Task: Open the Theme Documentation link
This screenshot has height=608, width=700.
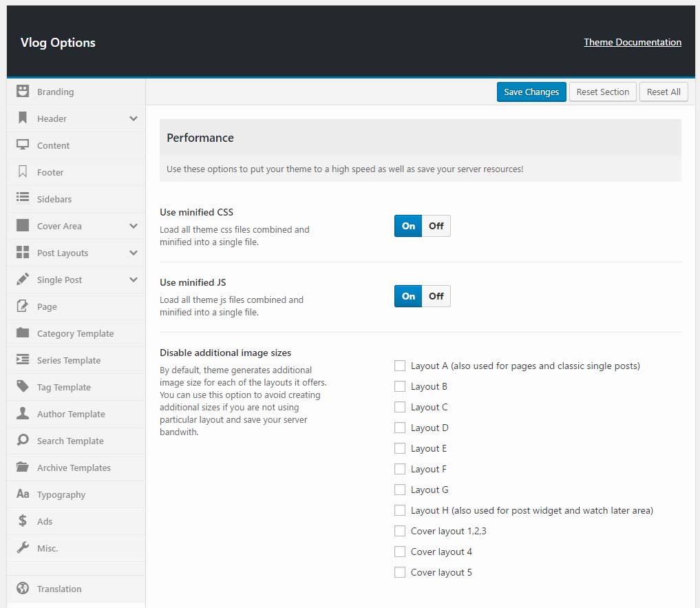Action: (632, 42)
